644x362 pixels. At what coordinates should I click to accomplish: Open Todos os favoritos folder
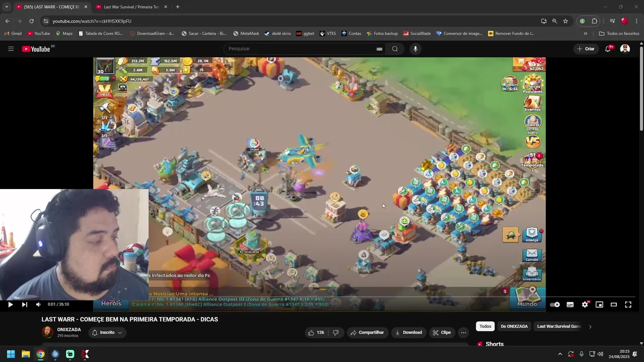pos(619,34)
